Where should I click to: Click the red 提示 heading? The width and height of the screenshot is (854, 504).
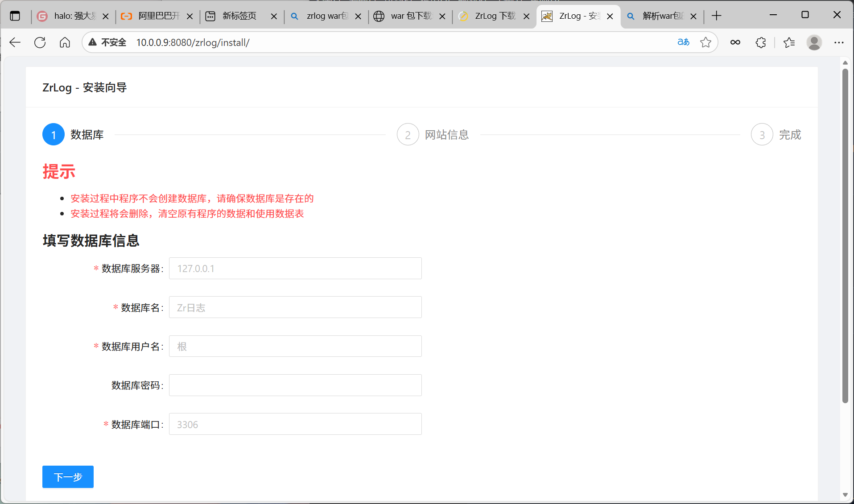pos(59,171)
